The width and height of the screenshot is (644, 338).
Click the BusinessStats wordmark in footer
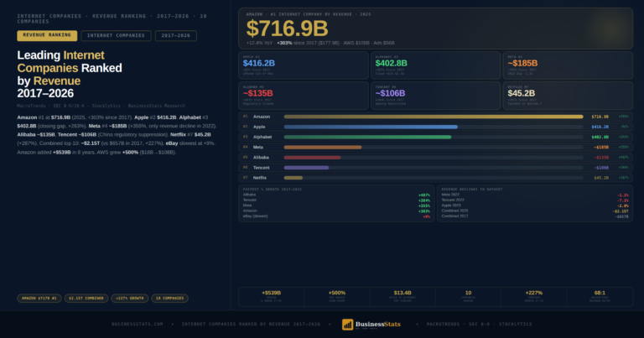[378, 324]
